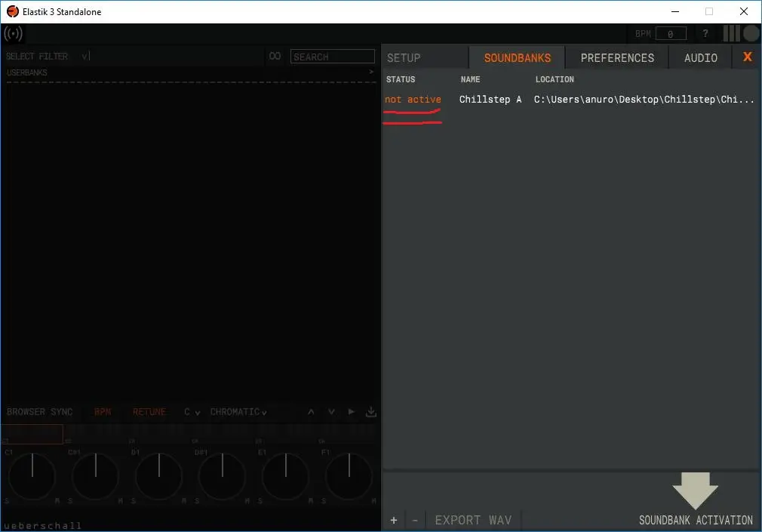Toggle the Retune option
This screenshot has height=532, width=762.
(149, 412)
